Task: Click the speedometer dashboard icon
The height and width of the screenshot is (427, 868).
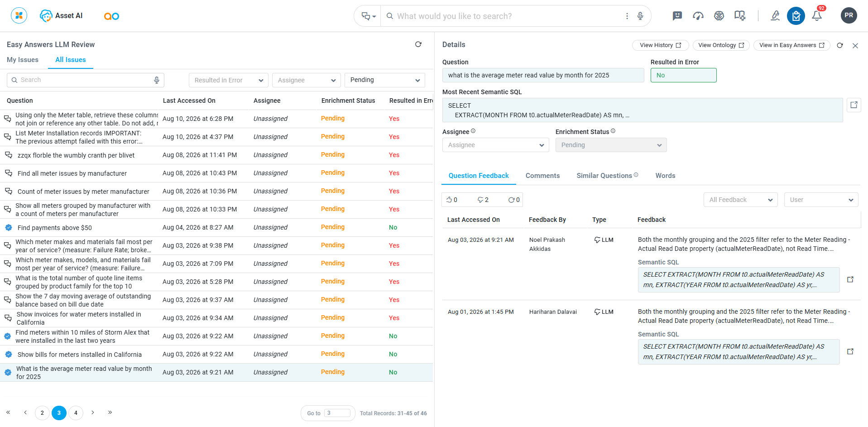Action: click(x=698, y=16)
